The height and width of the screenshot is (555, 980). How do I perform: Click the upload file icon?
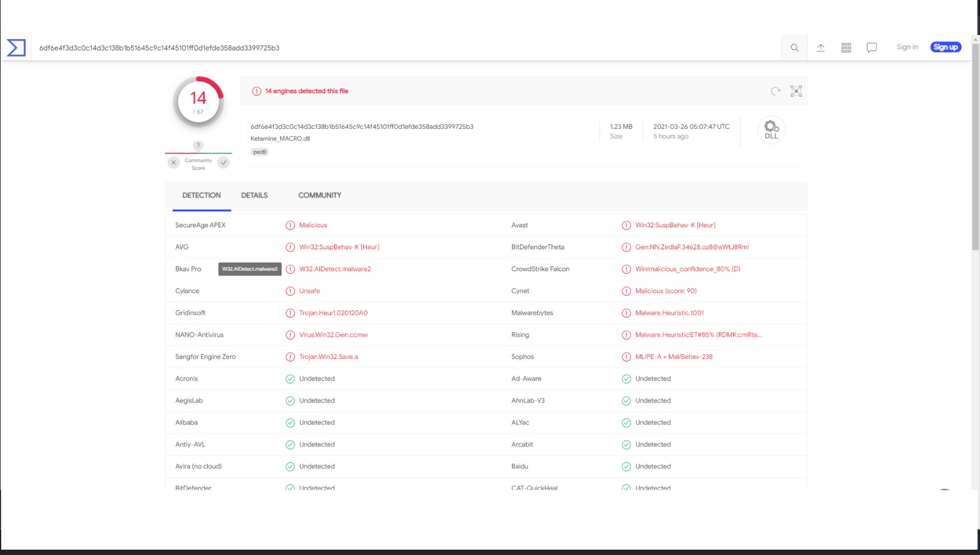(x=821, y=47)
